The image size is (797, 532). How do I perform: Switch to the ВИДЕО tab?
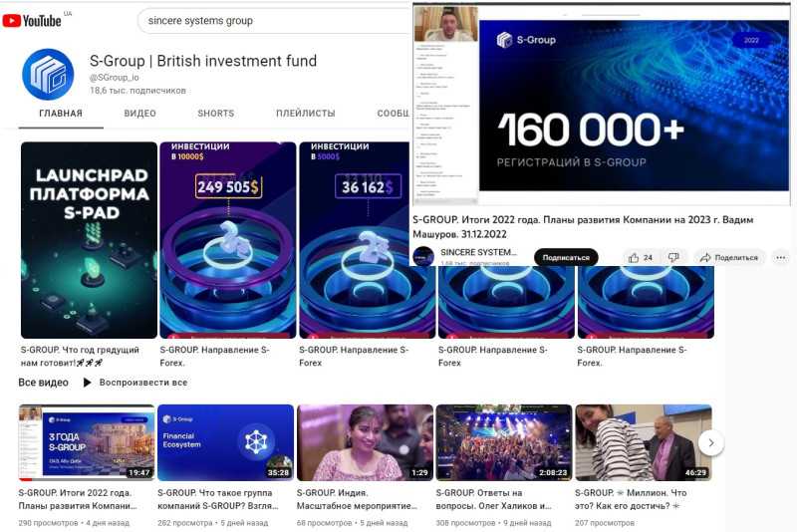point(139,114)
